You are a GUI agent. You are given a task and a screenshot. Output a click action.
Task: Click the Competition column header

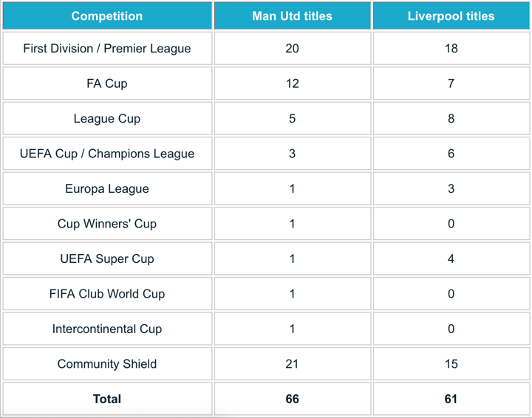107,16
